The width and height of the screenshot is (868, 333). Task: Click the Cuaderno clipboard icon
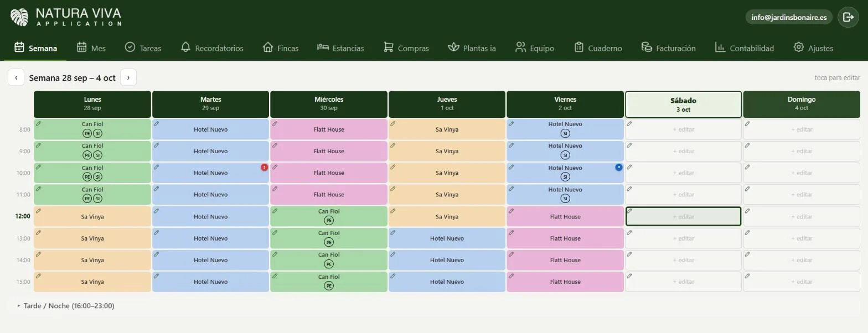[x=579, y=48]
